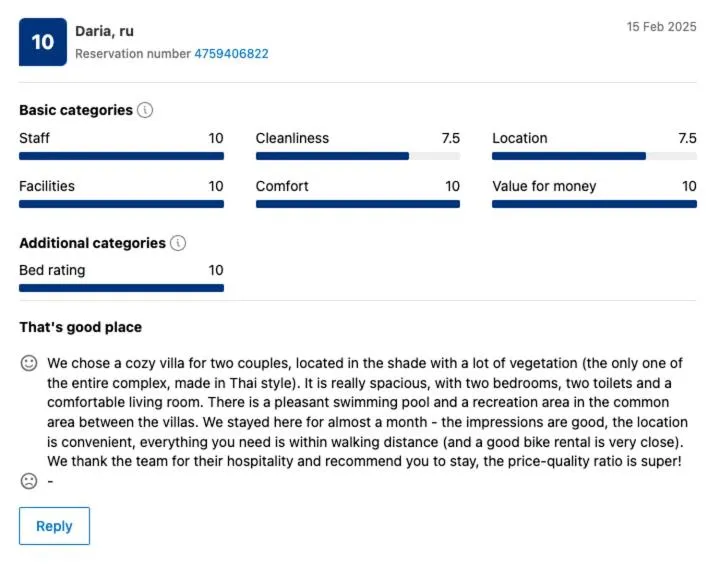Click the sad face icon

(x=29, y=481)
